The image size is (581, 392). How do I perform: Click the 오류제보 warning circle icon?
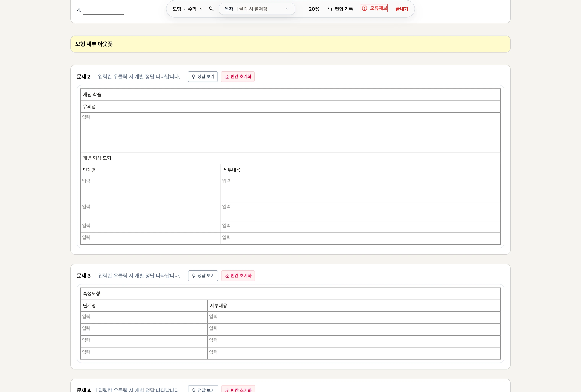click(364, 8)
